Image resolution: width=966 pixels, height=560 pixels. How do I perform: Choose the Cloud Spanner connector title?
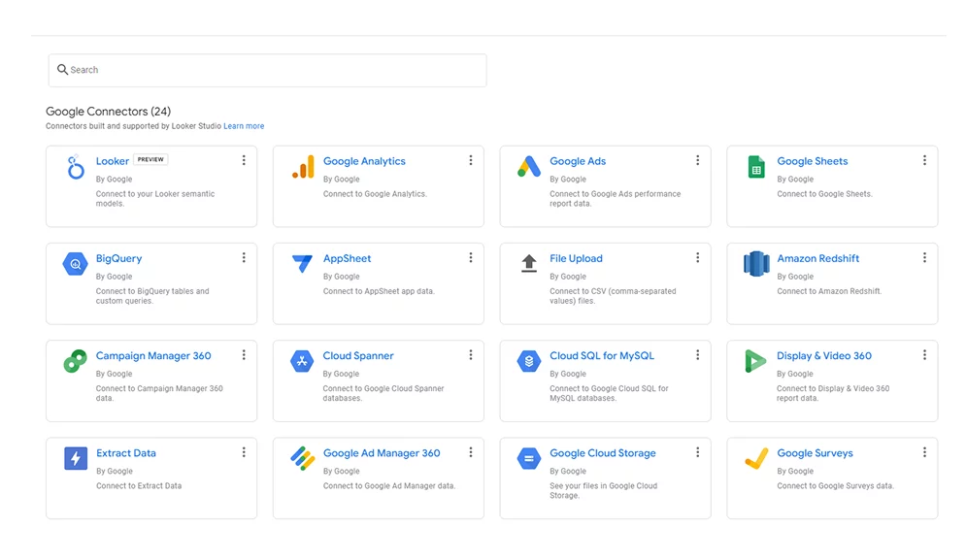point(358,355)
